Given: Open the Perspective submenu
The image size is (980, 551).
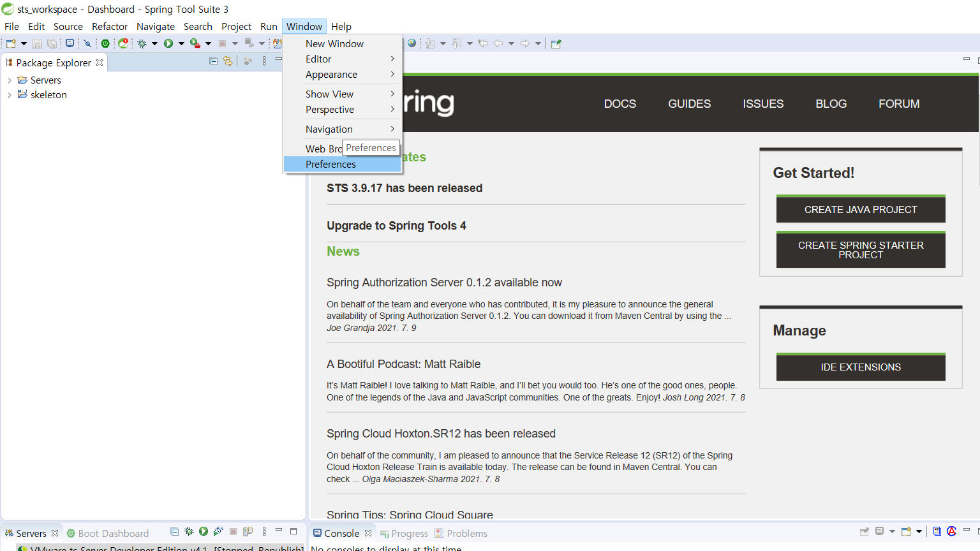Looking at the screenshot, I should 343,110.
